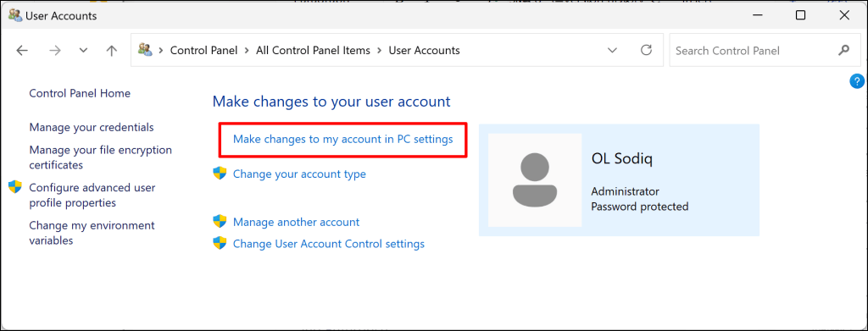Open Manage another account
The width and height of the screenshot is (868, 331).
coord(296,222)
